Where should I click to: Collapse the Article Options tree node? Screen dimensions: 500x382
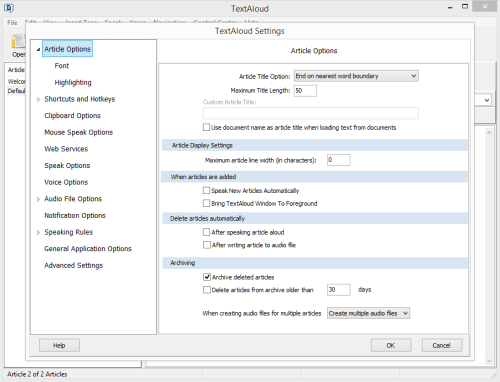click(x=38, y=49)
